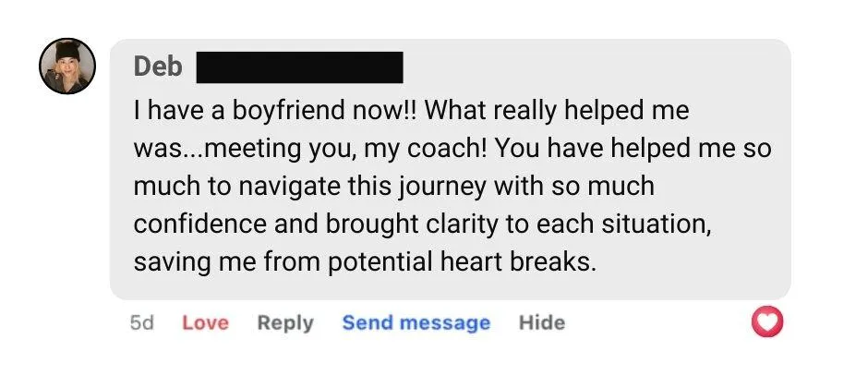Click the word potential in comment
This screenshot has width=868, height=388.
click(380, 261)
